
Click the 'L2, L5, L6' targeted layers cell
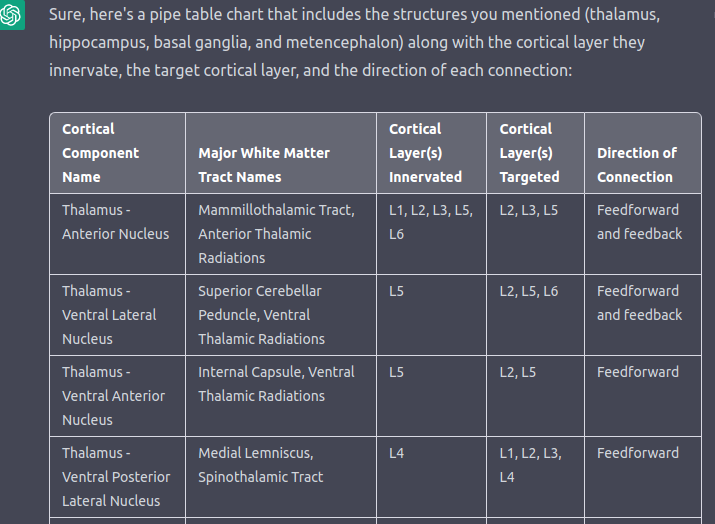pos(535,315)
